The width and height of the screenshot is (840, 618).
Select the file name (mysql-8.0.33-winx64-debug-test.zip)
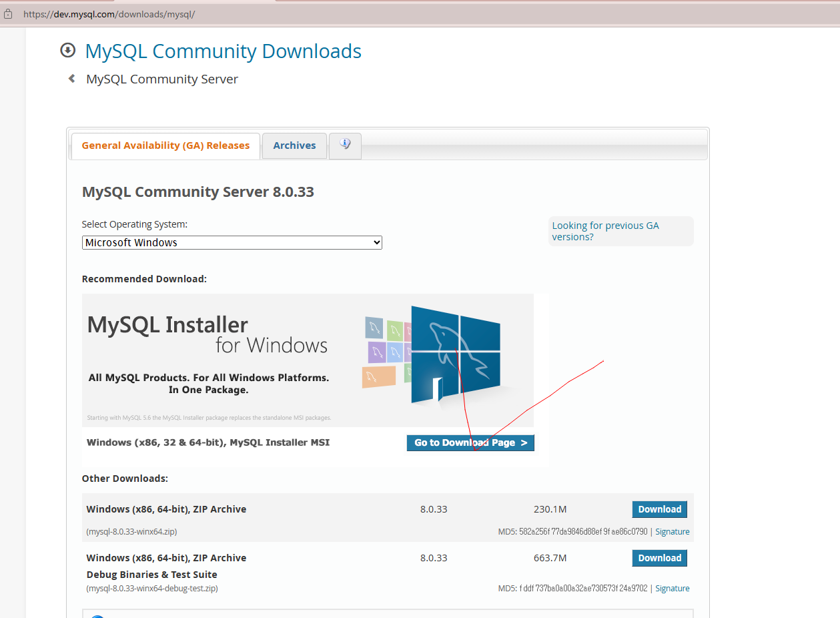tap(152, 589)
